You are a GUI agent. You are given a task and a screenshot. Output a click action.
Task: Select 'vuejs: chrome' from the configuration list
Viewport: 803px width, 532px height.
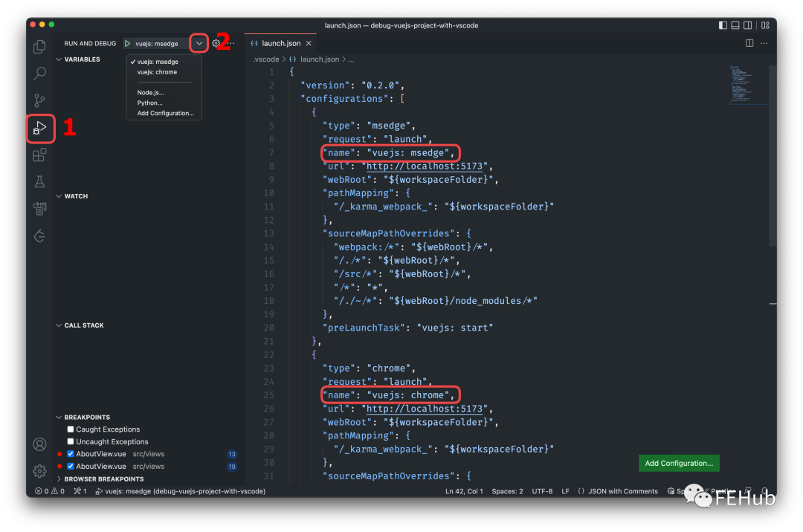coord(157,72)
